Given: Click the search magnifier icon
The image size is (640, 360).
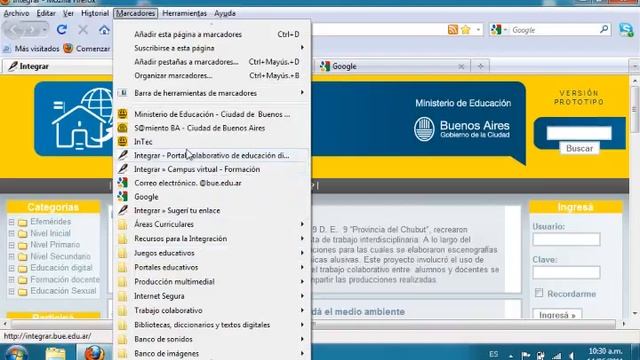Looking at the screenshot, I should coord(604,29).
